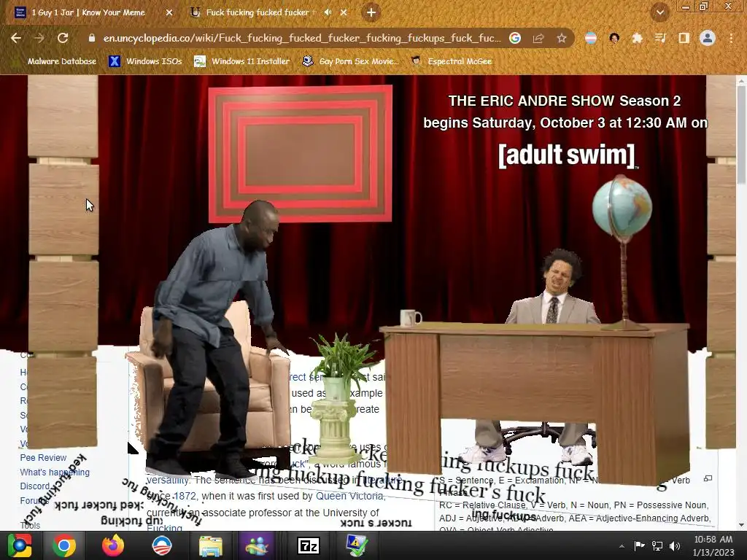Image resolution: width=747 pixels, height=560 pixels.
Task: Click the adult swim logo overlay
Action: (x=567, y=155)
